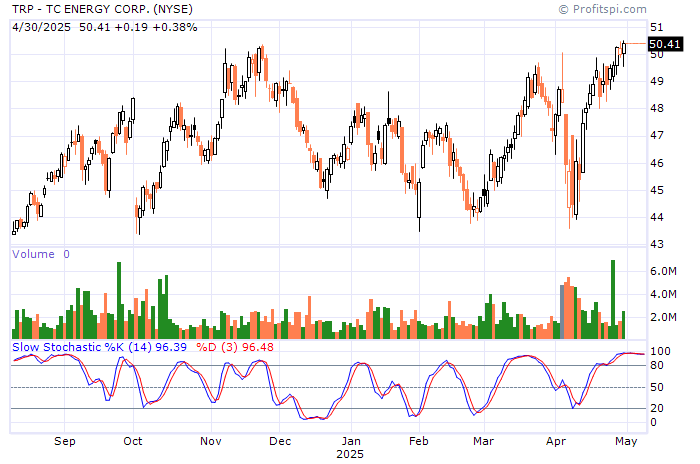Click the 2.0M volume axis label

(663, 318)
